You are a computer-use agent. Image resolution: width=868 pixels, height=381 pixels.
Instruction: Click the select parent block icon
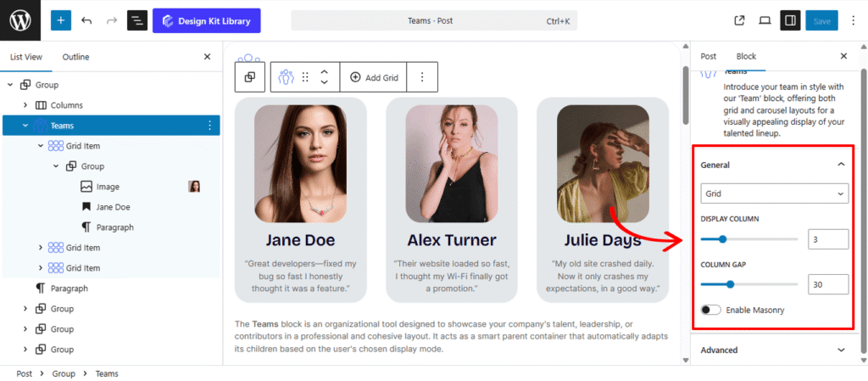(250, 77)
